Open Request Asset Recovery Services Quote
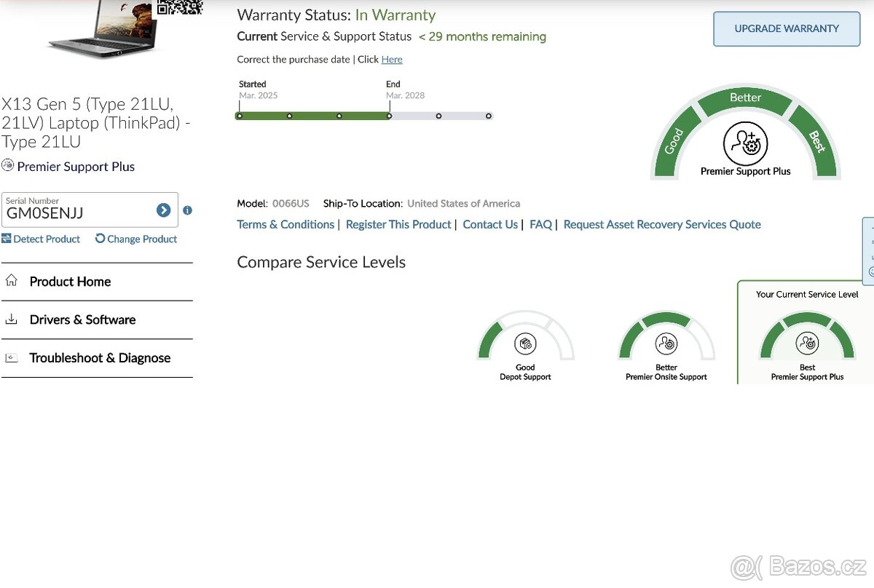The width and height of the screenshot is (874, 588). 662,224
